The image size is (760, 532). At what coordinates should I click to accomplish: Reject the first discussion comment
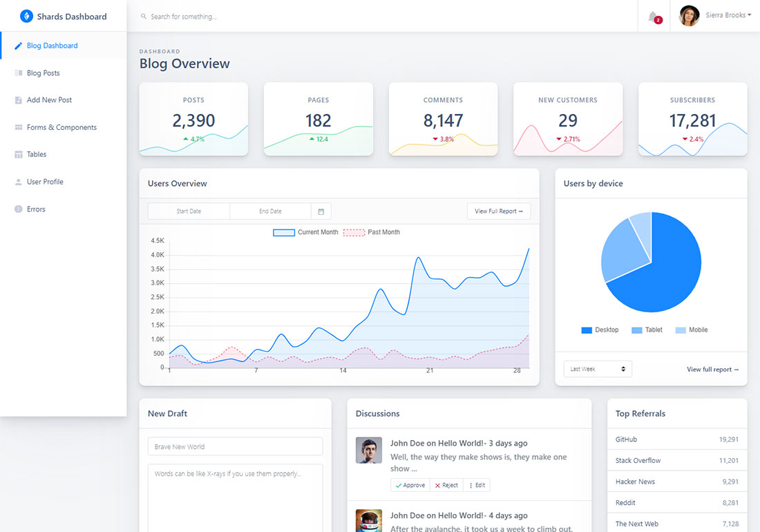point(446,486)
